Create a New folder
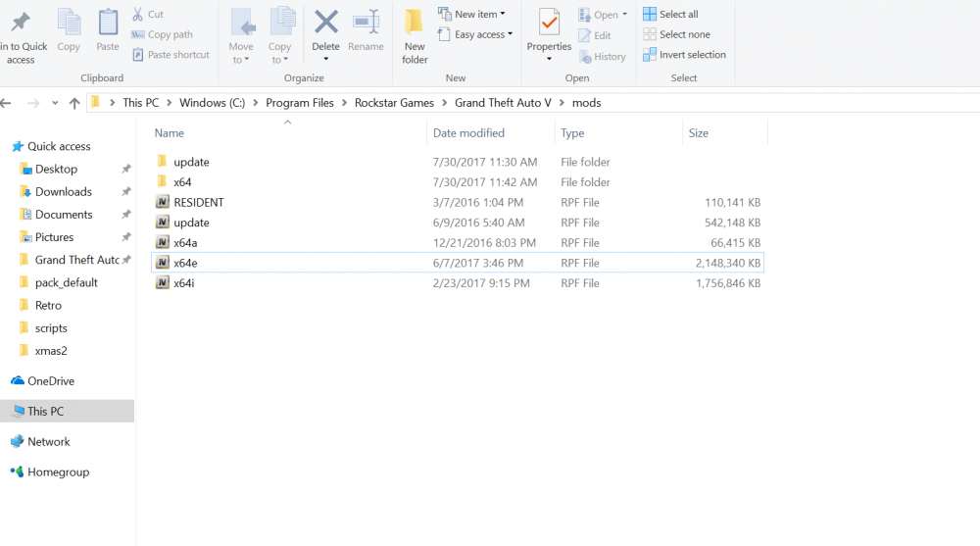The height and width of the screenshot is (546, 980). [x=415, y=35]
